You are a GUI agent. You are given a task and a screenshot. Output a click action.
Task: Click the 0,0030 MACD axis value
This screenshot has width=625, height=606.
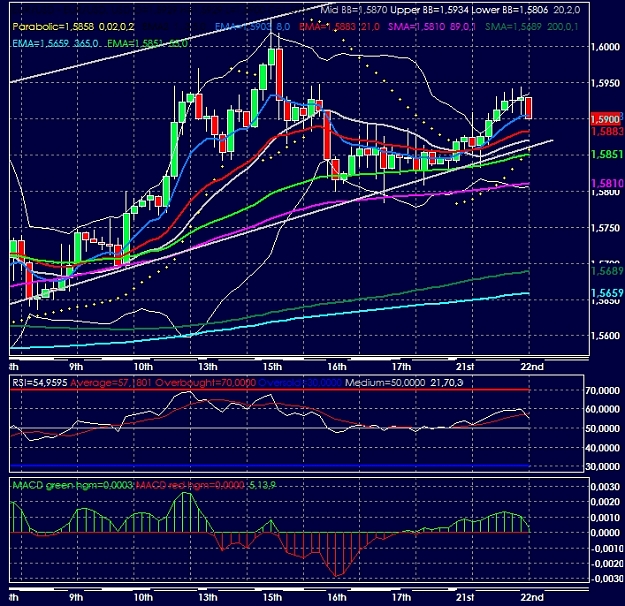point(606,486)
